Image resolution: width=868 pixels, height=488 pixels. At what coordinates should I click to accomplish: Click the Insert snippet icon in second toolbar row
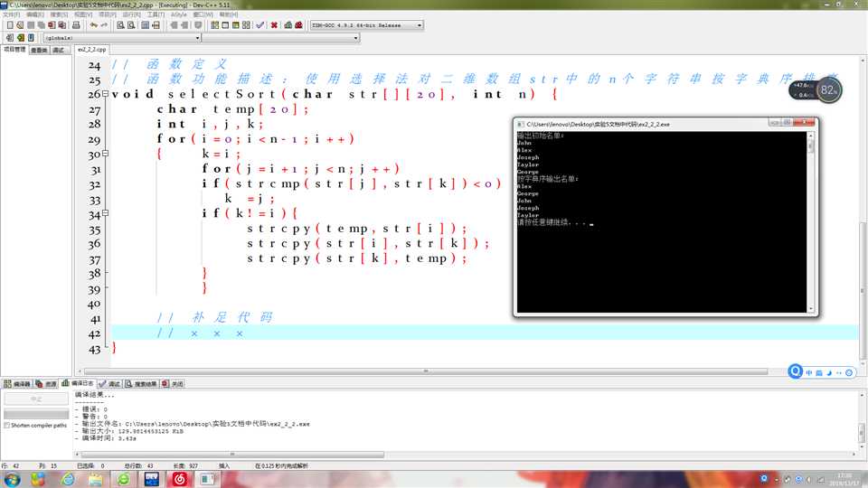click(9, 38)
